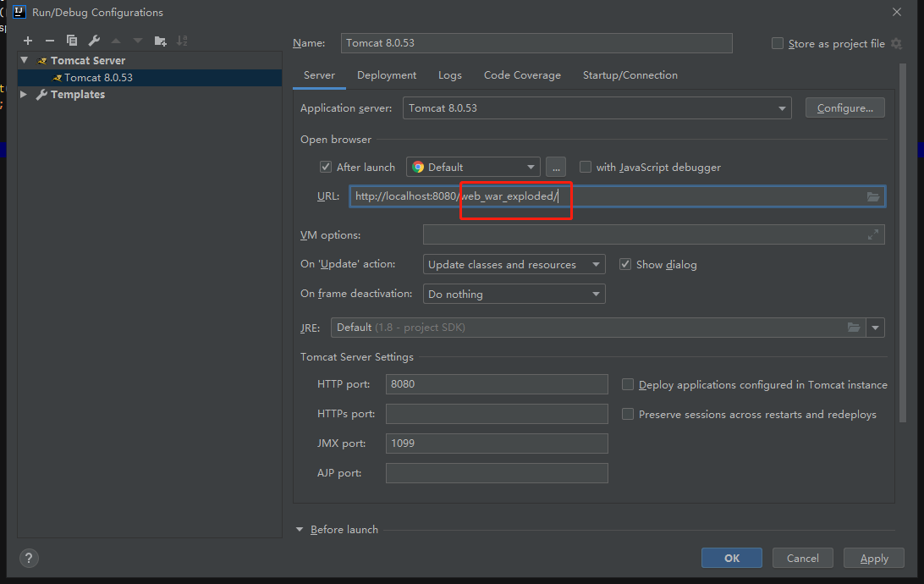924x584 pixels.
Task: Click the Remove Configuration minus icon
Action: [49, 41]
